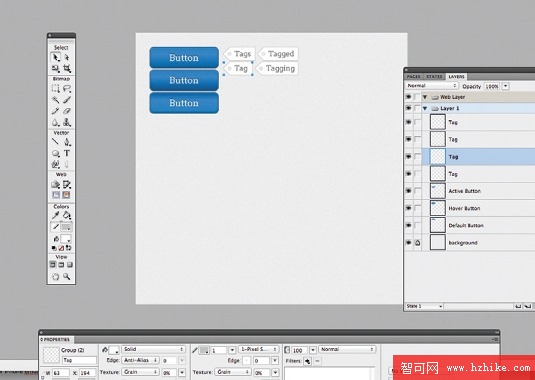Select the Scale tool
535x380 pixels.
click(x=56, y=69)
